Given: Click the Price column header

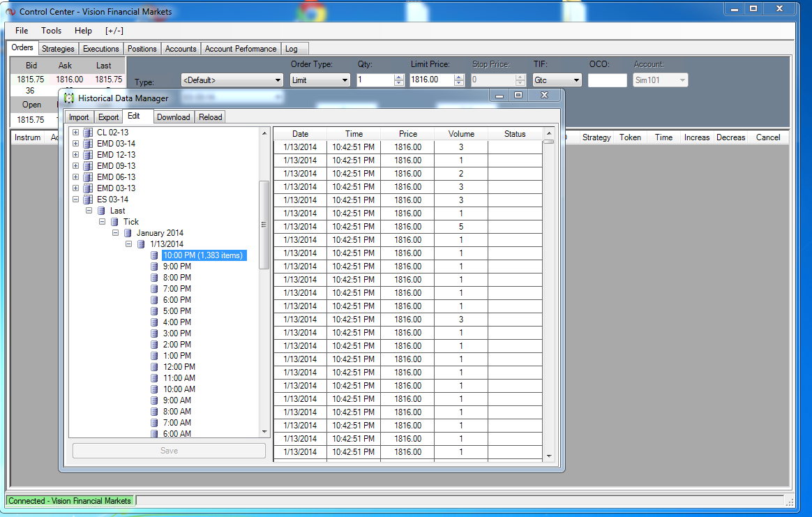Looking at the screenshot, I should 408,134.
